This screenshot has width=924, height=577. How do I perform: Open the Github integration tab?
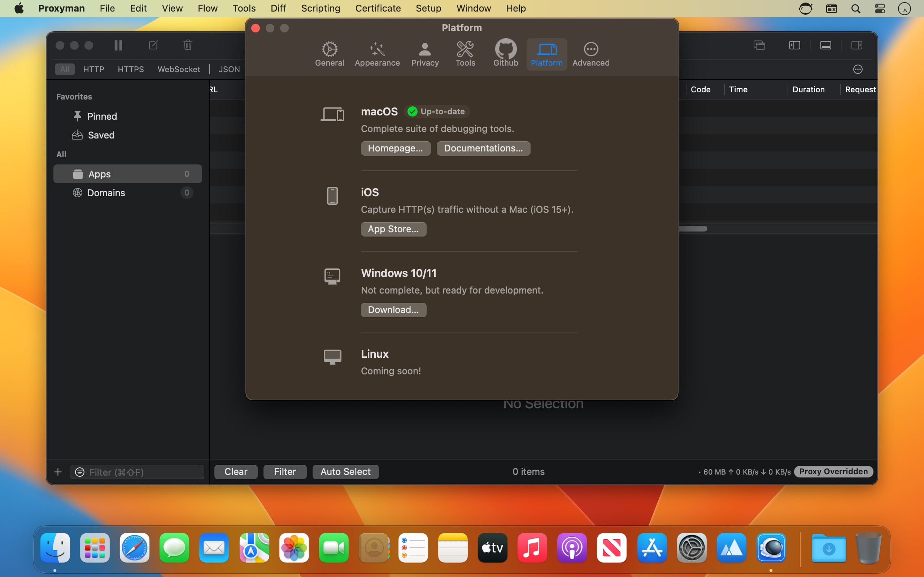(505, 53)
